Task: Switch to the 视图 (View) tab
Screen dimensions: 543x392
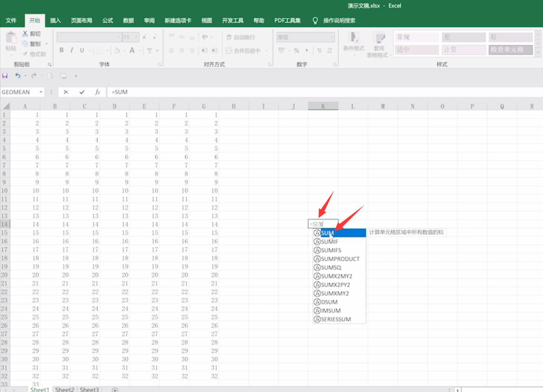Action: (207, 20)
